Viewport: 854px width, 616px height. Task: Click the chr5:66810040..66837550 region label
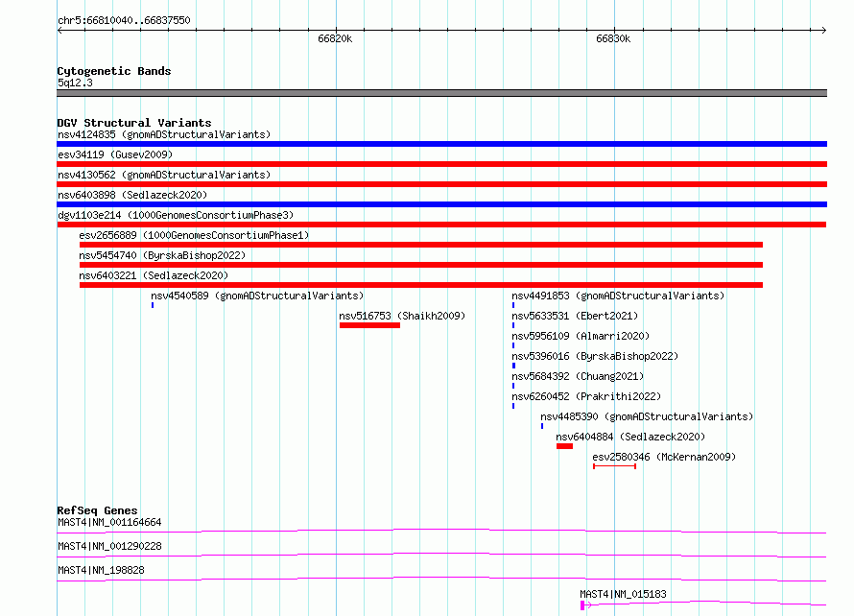pyautogui.click(x=124, y=20)
